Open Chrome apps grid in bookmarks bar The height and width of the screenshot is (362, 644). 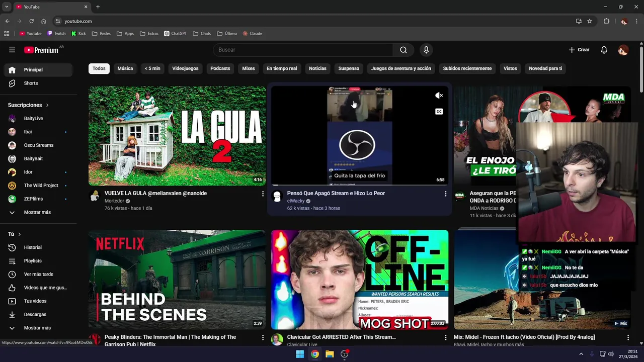(7, 34)
